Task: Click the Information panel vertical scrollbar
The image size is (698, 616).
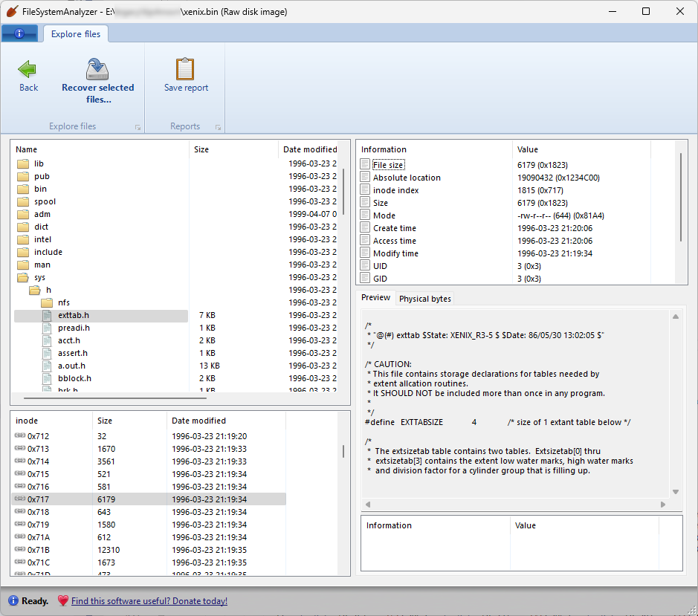Action: click(x=681, y=197)
